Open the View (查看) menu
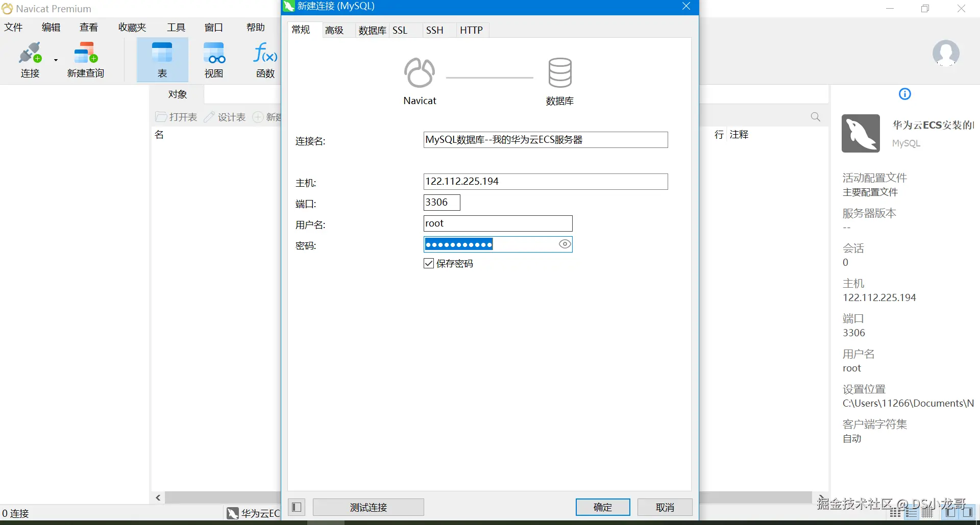Image resolution: width=980 pixels, height=525 pixels. coord(89,27)
